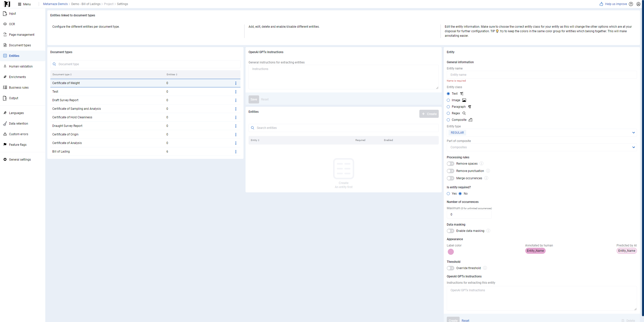The width and height of the screenshot is (644, 322).
Task: Click info icon next to Remove spaces
Action: tap(481, 164)
